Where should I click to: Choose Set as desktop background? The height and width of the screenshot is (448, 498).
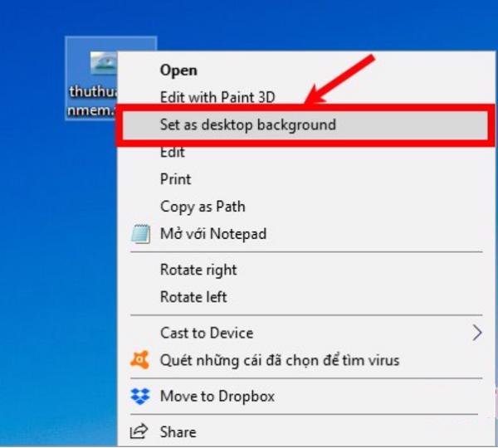point(247,125)
